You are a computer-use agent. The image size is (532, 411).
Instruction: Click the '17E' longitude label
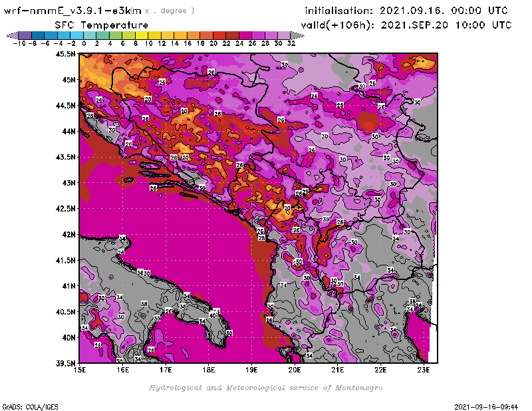(166, 370)
